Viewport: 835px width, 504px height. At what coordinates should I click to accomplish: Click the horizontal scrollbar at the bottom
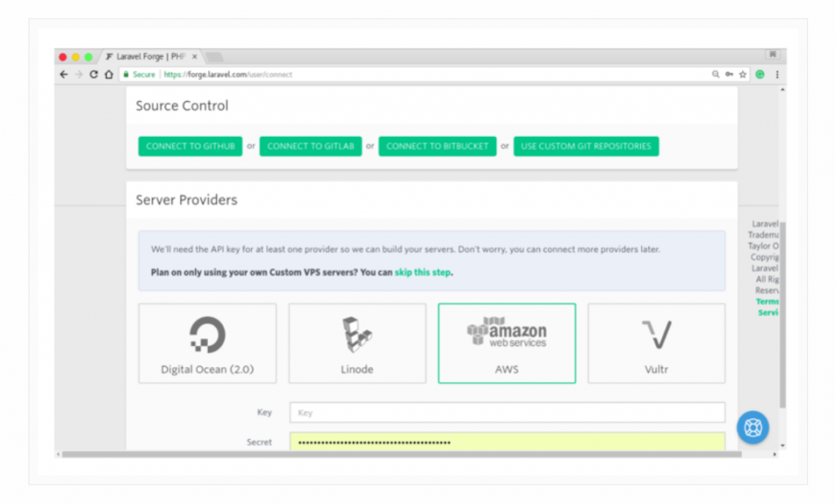click(402, 454)
